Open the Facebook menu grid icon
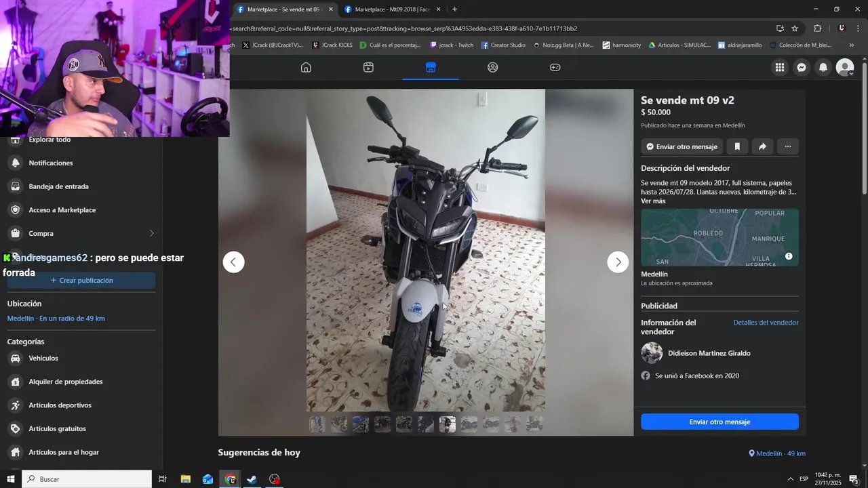This screenshot has width=868, height=488. (780, 67)
